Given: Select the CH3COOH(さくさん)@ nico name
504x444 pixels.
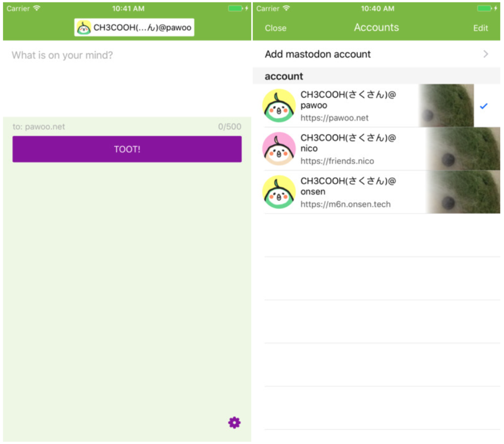Looking at the screenshot, I should point(348,143).
